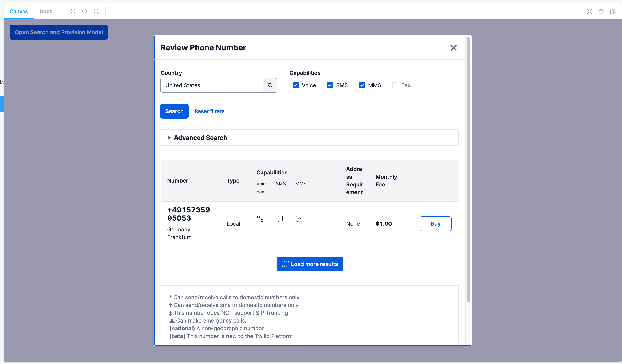Buy the +4915735995053 number
This screenshot has height=364, width=622.
(x=435, y=224)
